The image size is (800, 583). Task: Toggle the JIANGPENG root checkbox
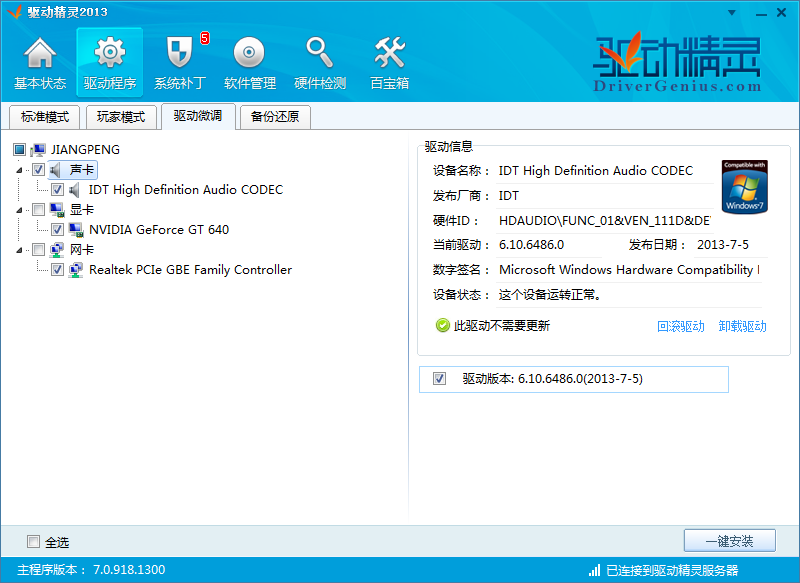[19, 149]
